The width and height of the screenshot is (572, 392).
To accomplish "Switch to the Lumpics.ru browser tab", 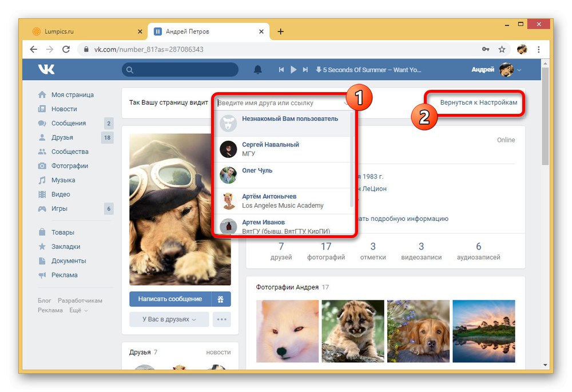I will [86, 31].
